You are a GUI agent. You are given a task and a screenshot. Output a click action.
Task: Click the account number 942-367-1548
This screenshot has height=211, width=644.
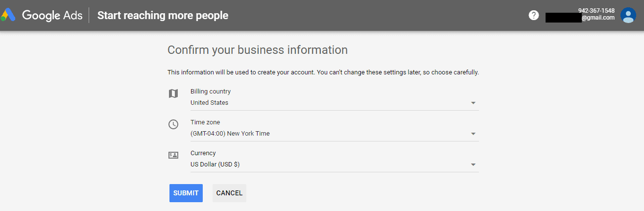pos(596,11)
